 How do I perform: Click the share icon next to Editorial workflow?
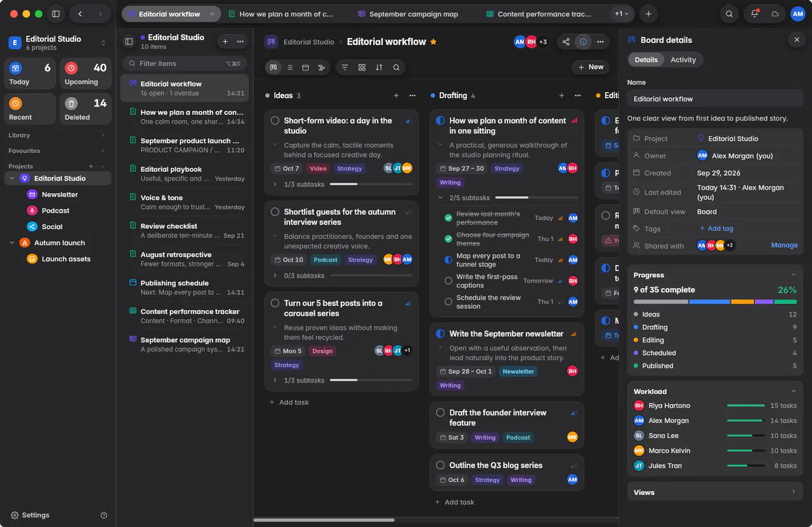[x=566, y=42]
